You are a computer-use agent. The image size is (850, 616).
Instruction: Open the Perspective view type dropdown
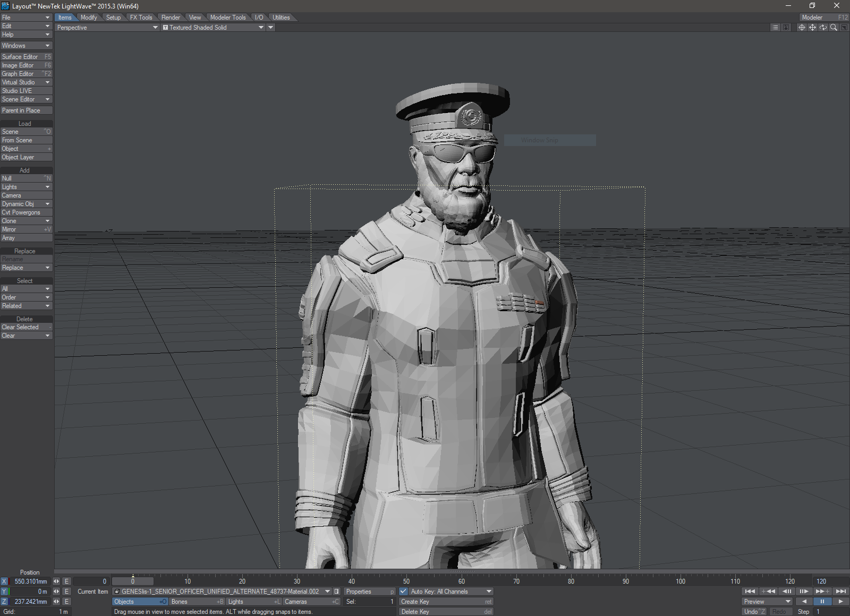[107, 28]
